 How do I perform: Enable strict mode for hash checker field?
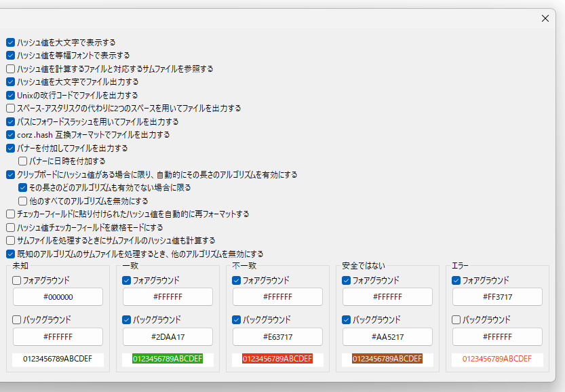(10, 227)
